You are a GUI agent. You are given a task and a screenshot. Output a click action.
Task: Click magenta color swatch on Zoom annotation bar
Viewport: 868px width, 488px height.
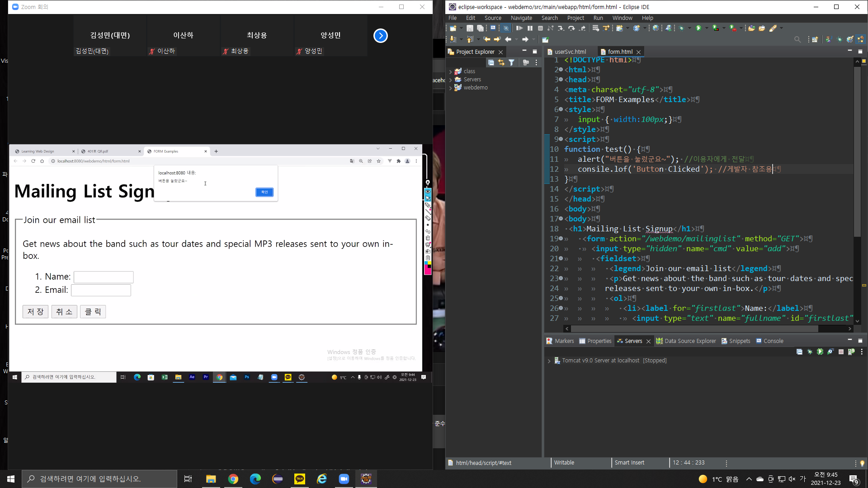coord(428,271)
